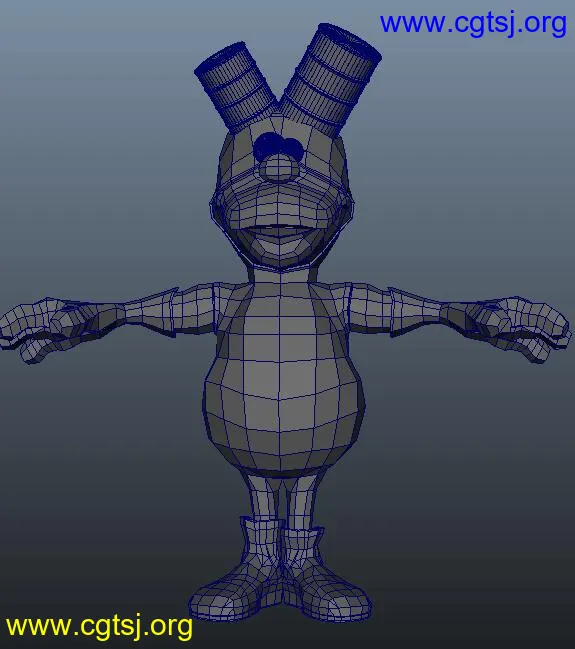575x649 pixels.
Task: Select the taller ribbed cylinder ear
Action: pos(331,79)
